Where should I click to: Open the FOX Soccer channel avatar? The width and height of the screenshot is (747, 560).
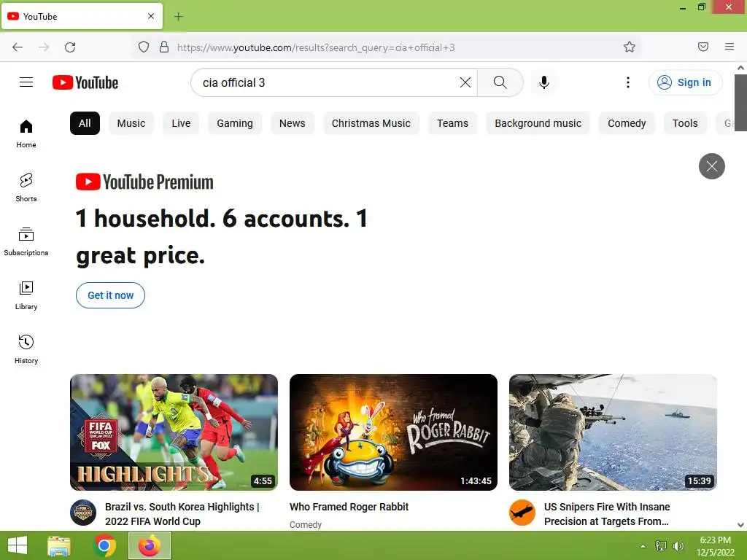tap(83, 513)
